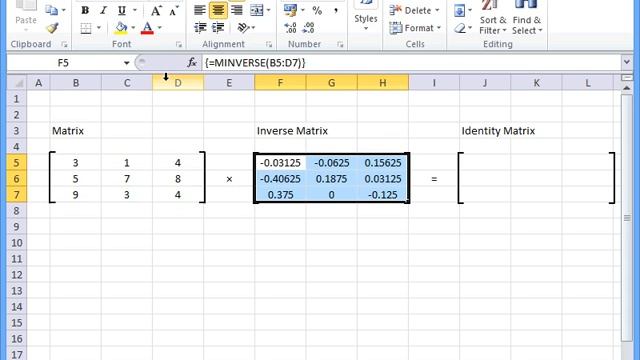Click the Select All corner button
Viewport: 640px width, 360px height.
(17, 83)
